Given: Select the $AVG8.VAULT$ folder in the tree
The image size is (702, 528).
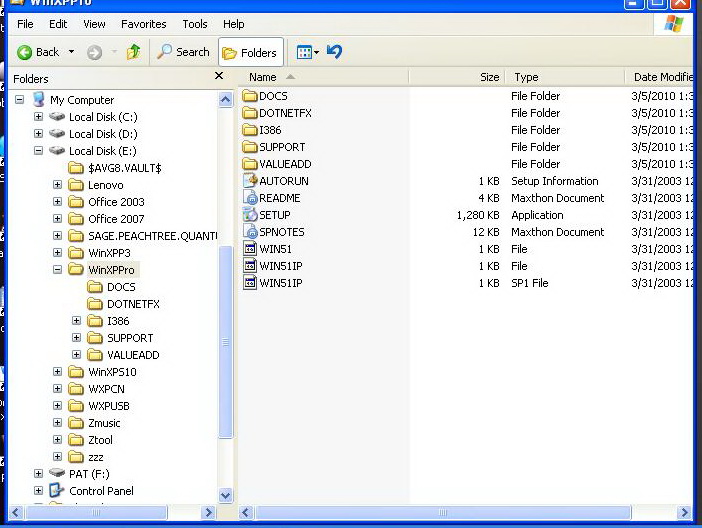Looking at the screenshot, I should [124, 168].
